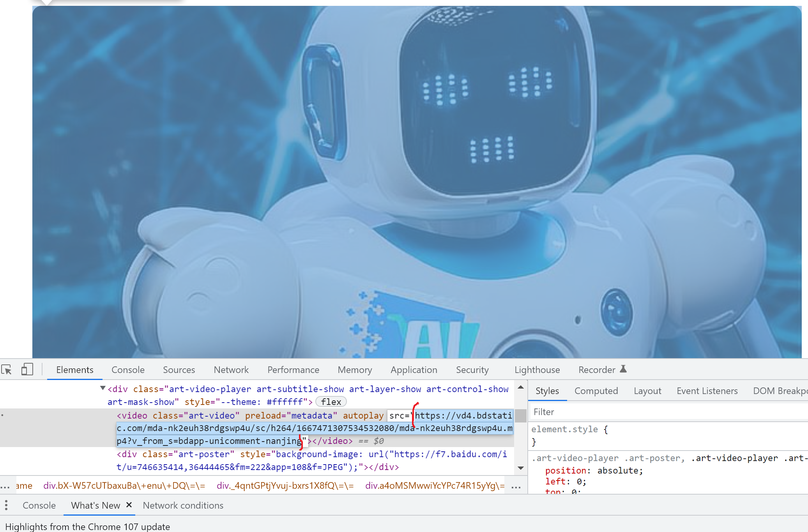
Task: Click the styles Filter input field
Action: tap(668, 412)
